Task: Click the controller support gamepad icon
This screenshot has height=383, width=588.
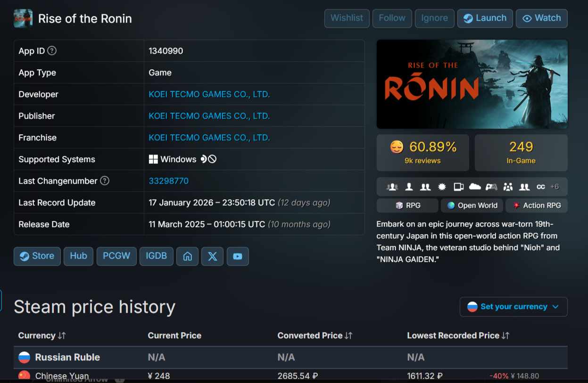Action: pyautogui.click(x=491, y=187)
